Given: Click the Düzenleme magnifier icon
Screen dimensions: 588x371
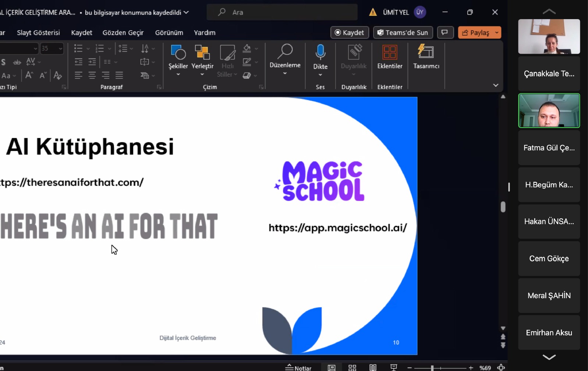Looking at the screenshot, I should [x=285, y=51].
